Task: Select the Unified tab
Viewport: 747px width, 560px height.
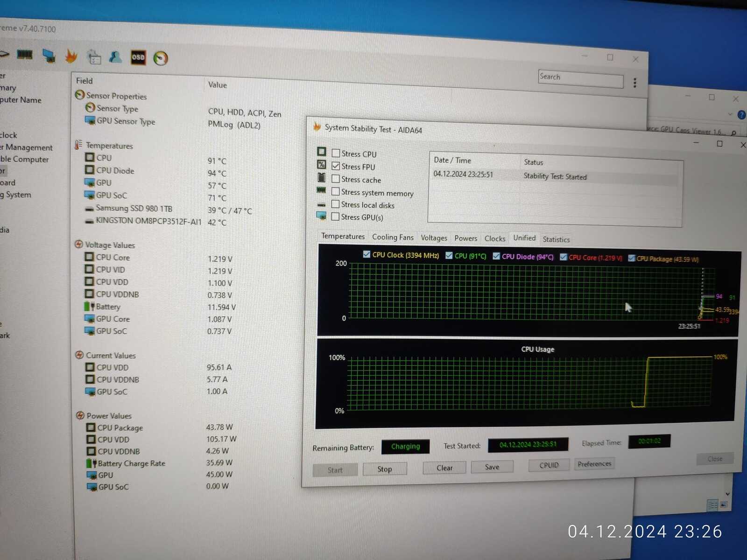Action: (524, 238)
